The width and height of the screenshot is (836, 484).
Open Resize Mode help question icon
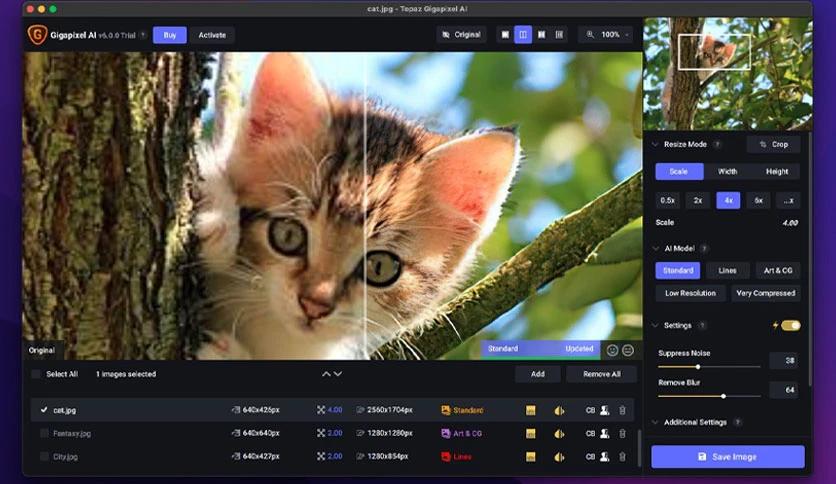pos(717,144)
